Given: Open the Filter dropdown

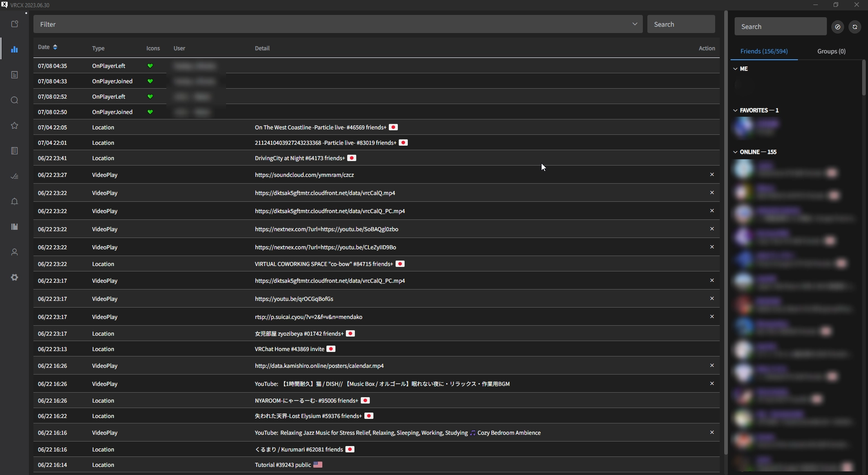Looking at the screenshot, I should 338,24.
